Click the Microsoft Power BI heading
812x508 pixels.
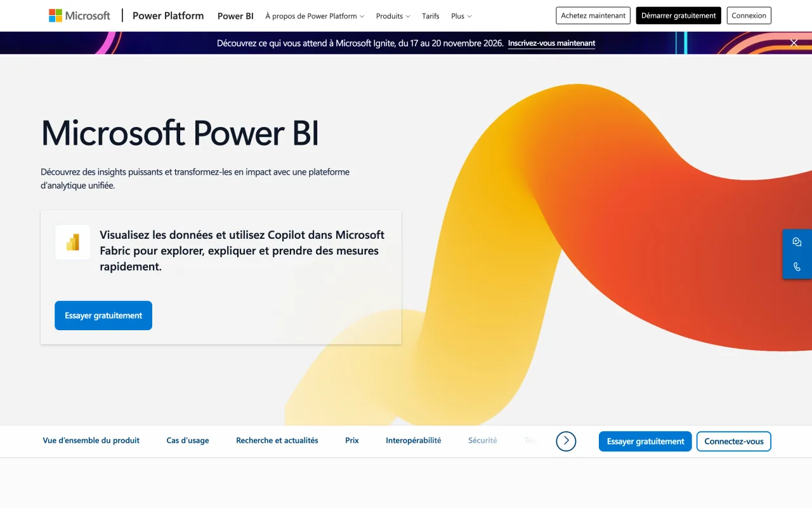coord(180,133)
